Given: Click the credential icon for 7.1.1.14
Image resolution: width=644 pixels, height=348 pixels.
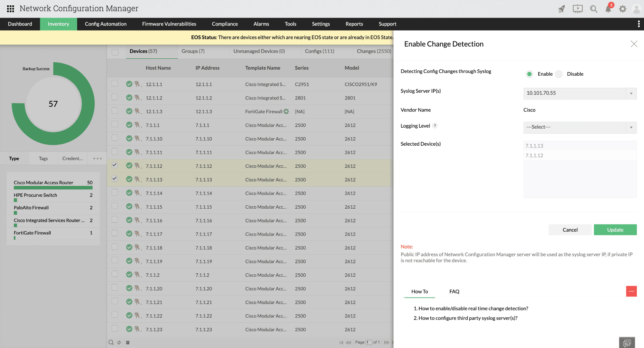Looking at the screenshot, I should click(x=138, y=193).
